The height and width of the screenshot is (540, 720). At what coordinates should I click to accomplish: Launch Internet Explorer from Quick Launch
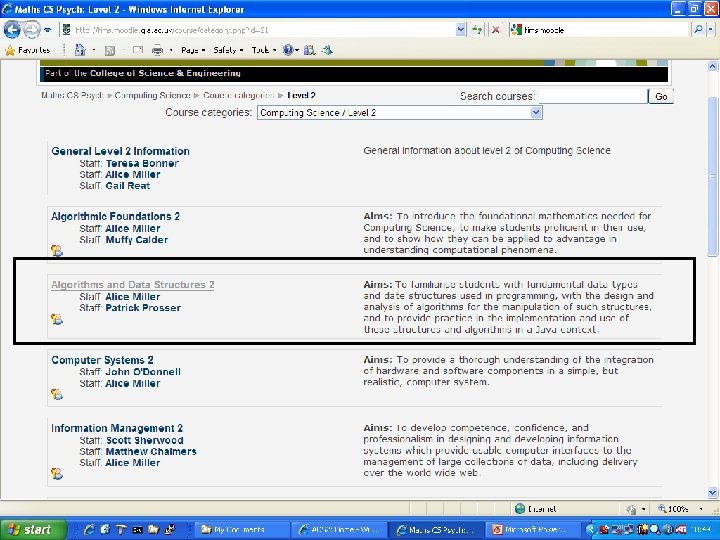(x=89, y=529)
